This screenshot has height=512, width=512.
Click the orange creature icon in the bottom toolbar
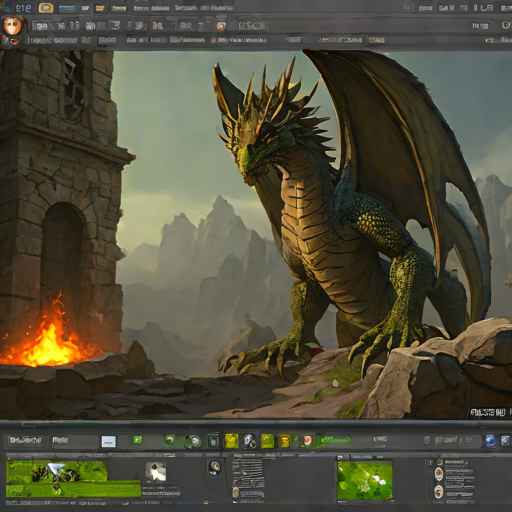(x=284, y=441)
